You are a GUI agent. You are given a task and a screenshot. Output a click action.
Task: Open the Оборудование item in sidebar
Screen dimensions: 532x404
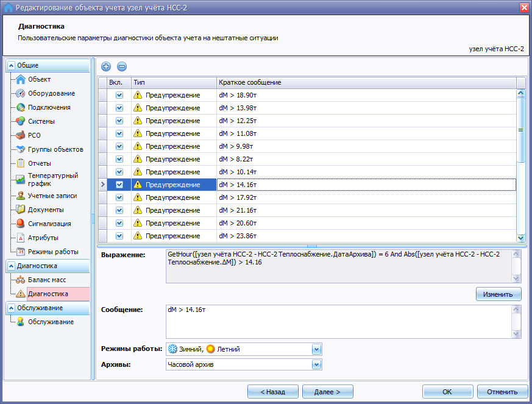pos(51,93)
